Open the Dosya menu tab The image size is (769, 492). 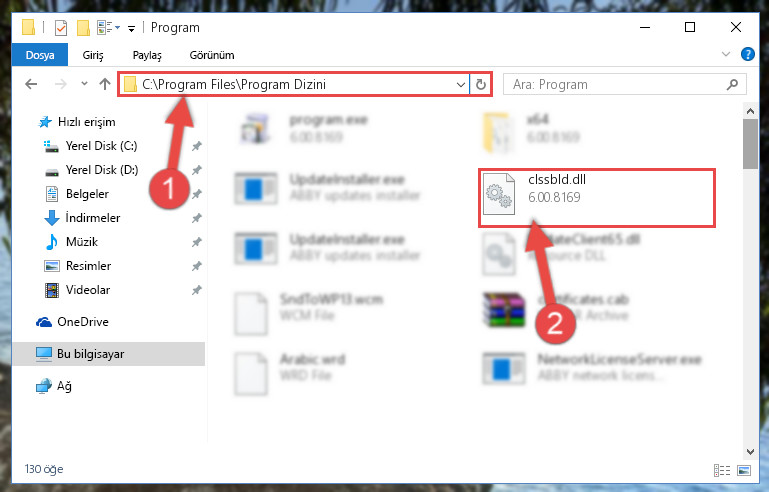(40, 55)
